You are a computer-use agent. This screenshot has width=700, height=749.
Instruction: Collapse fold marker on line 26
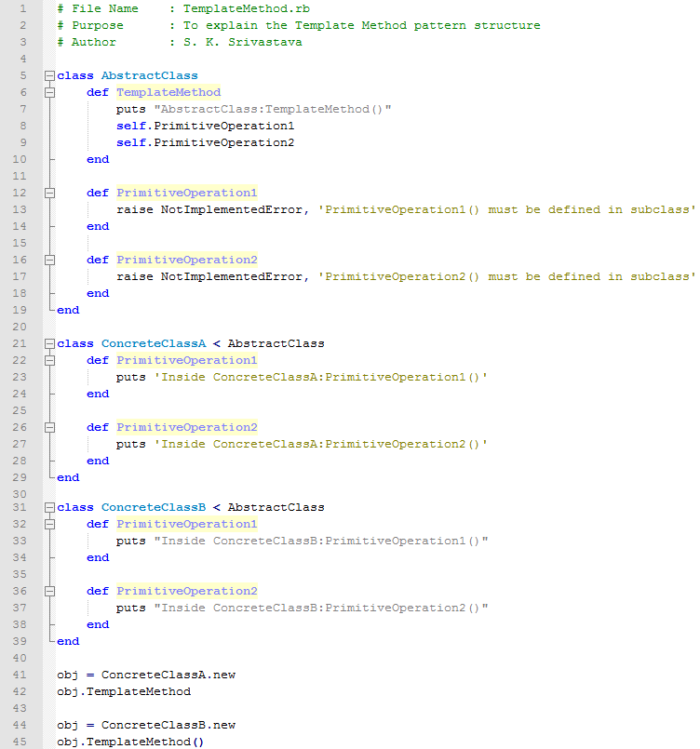point(49,427)
